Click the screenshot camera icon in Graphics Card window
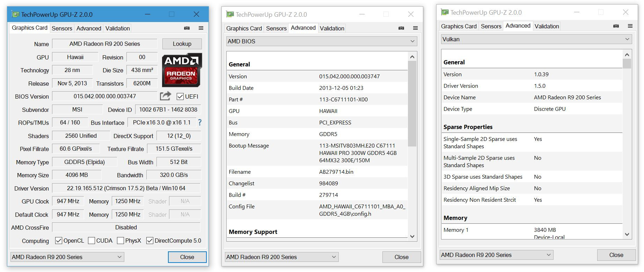The width and height of the screenshot is (644, 272). click(x=187, y=28)
